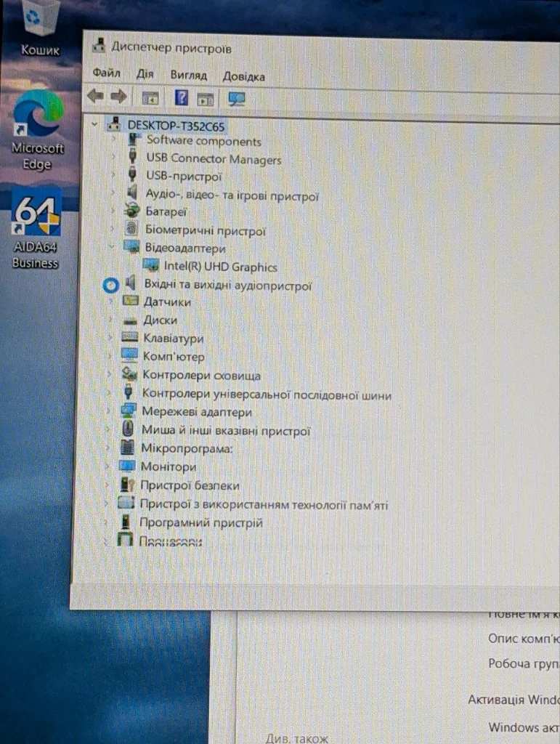Select the DESKTOP-T352C65 computer node
The width and height of the screenshot is (560, 744).
pos(176,126)
